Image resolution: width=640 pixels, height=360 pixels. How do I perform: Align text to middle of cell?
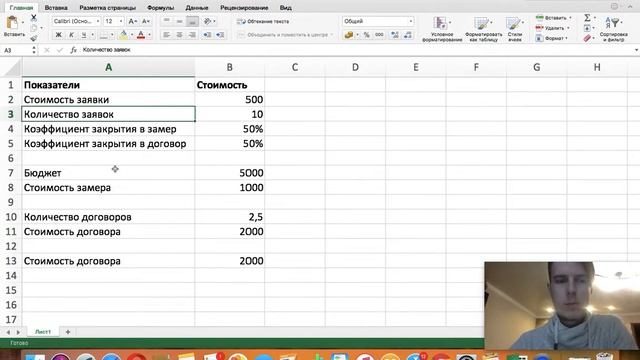click(179, 21)
